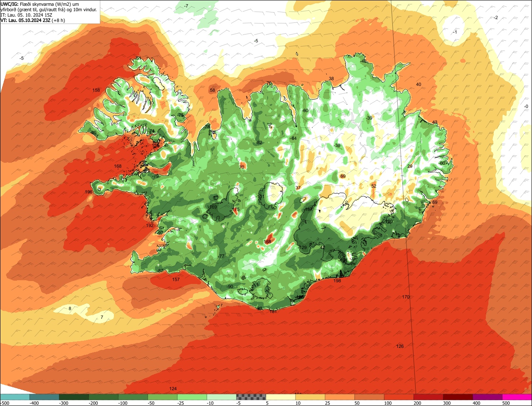This screenshot has width=532, height=406.
Task: Click the '37' value in central Iceland
Action: [x=298, y=188]
